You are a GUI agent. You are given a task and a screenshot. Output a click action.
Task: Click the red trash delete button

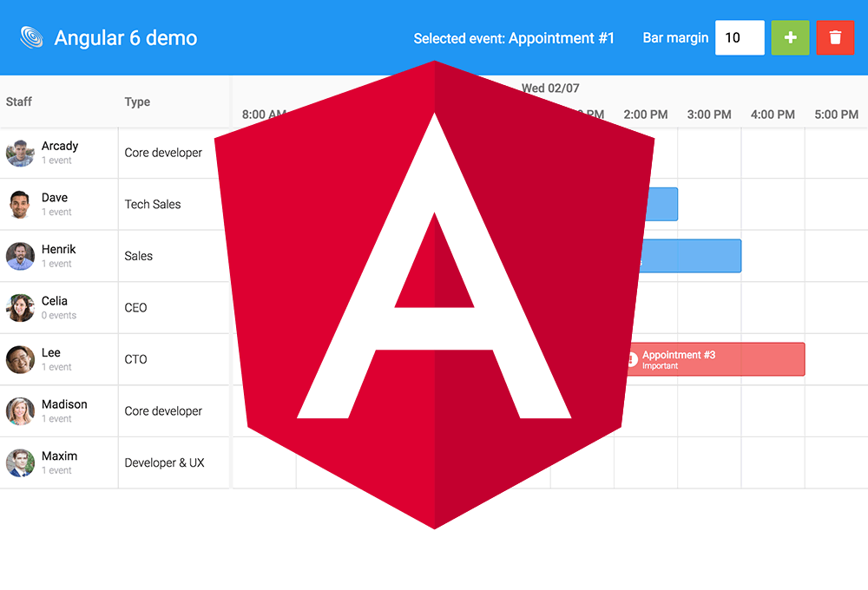[835, 37]
